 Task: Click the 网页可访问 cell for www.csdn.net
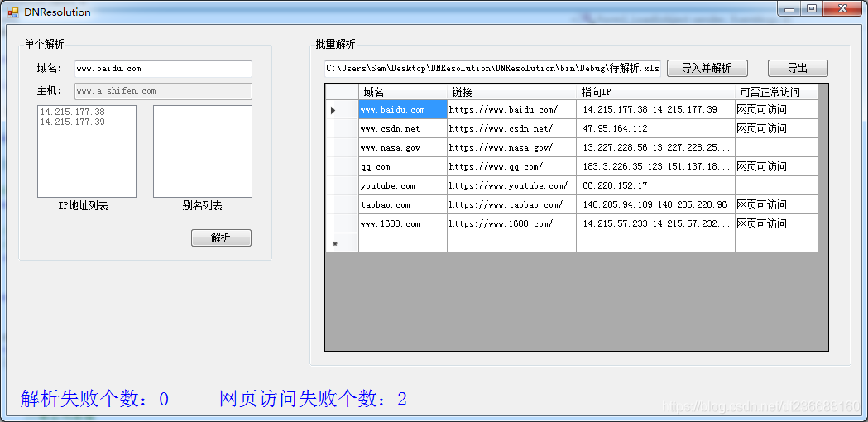(776, 128)
